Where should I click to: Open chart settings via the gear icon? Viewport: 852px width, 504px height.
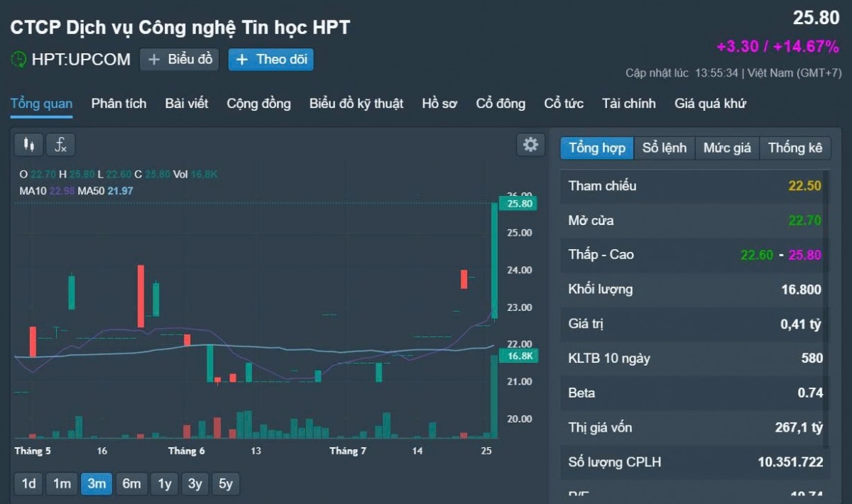(x=529, y=144)
